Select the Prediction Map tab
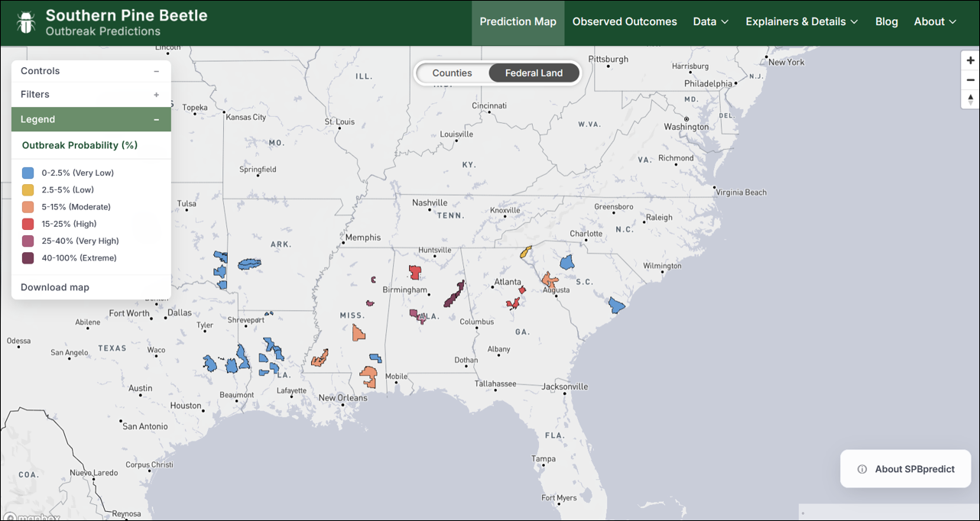This screenshot has width=980, height=521. [x=518, y=22]
